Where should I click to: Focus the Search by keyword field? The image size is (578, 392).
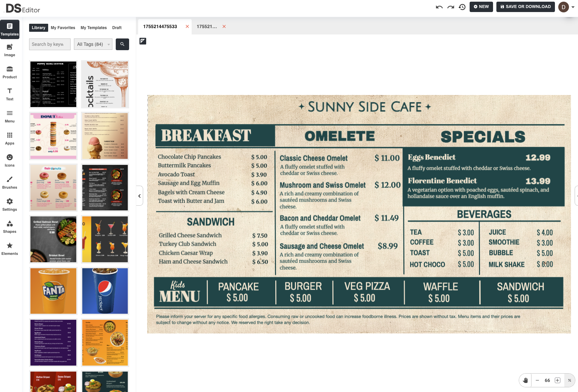pos(50,44)
